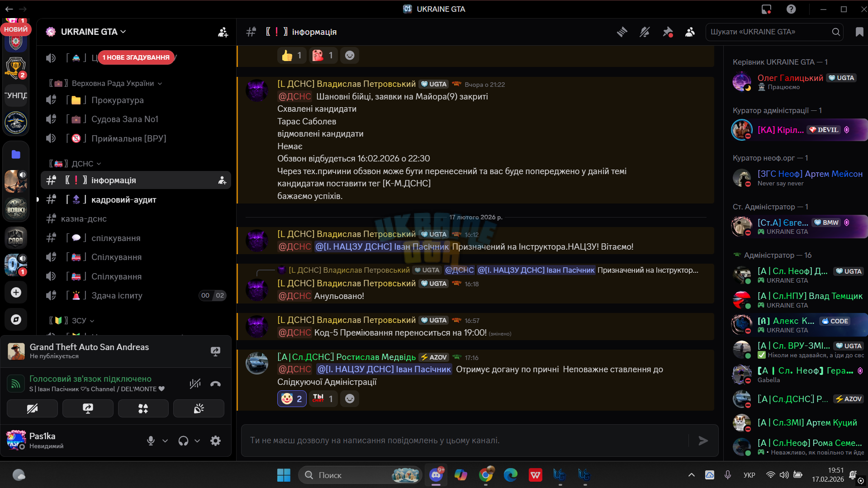Expand the microphone input options chevron
The width and height of the screenshot is (868, 488).
tap(165, 441)
